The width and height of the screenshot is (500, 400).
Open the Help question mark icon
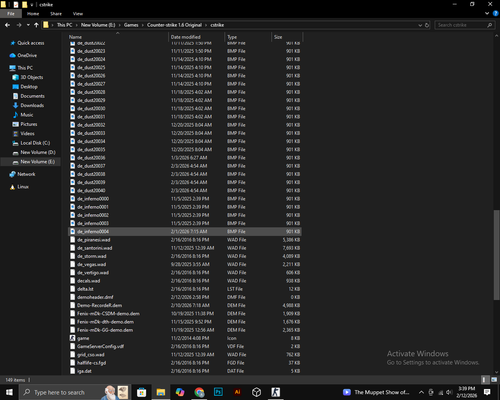[x=495, y=13]
